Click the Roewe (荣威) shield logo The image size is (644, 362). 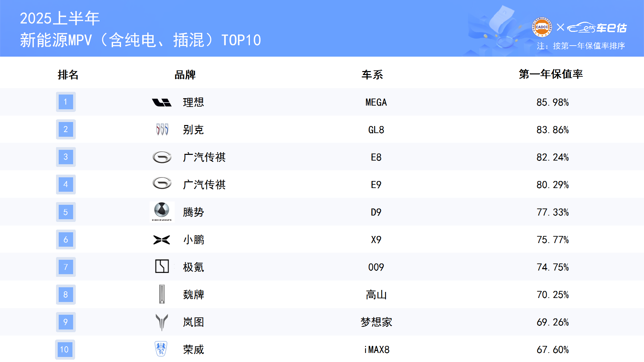tap(161, 349)
